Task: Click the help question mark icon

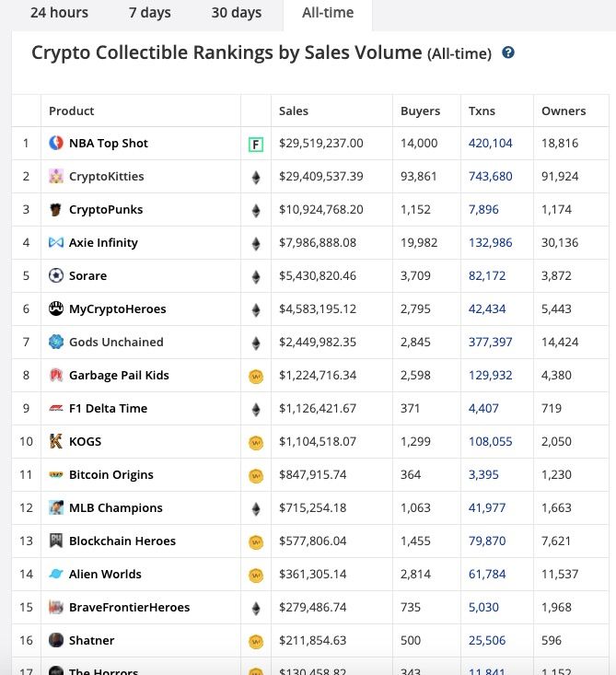Action: click(508, 52)
